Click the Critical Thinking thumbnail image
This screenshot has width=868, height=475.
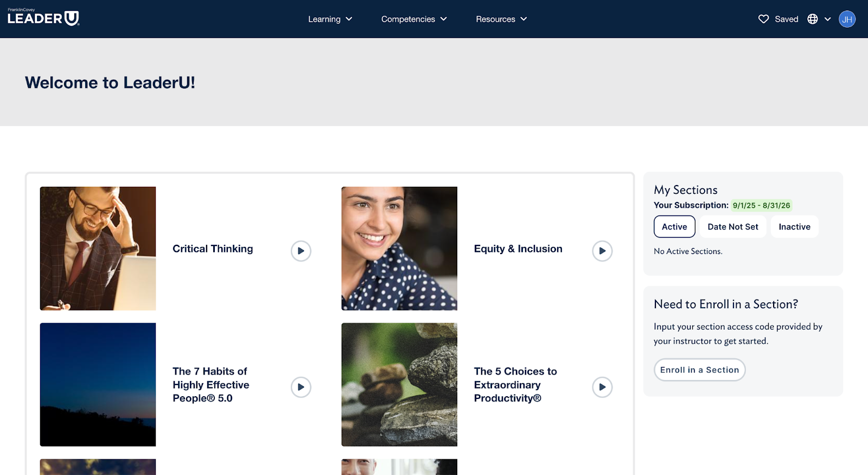point(98,249)
